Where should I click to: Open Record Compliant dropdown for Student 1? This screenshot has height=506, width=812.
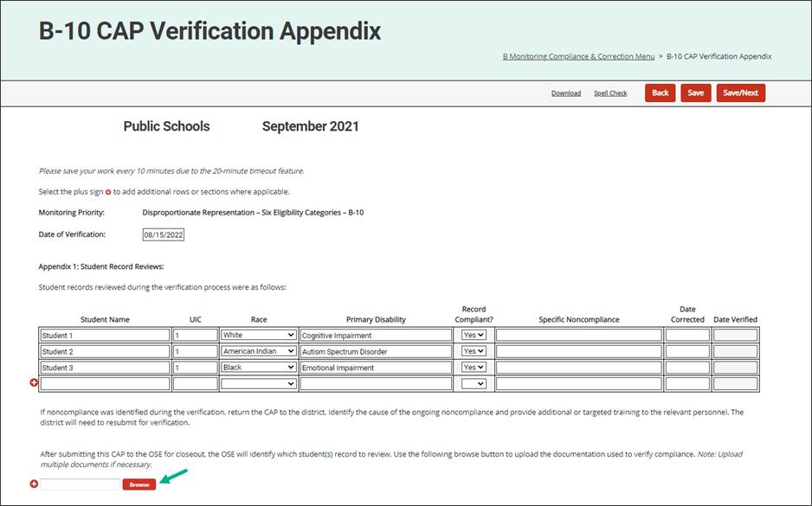pos(474,336)
